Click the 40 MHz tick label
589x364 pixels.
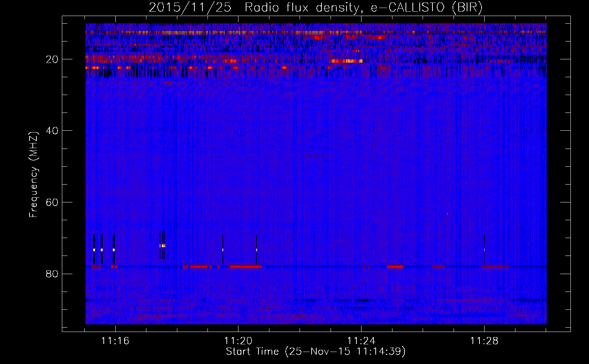click(52, 131)
